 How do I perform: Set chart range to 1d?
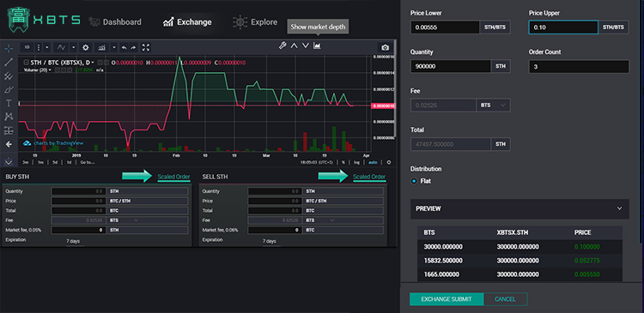pyautogui.click(x=69, y=162)
